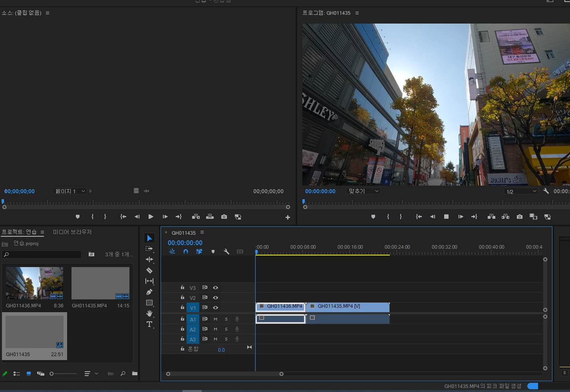Screen dimensions: 570x392
Task: Select the Track Select Forward tool
Action: 149,249
